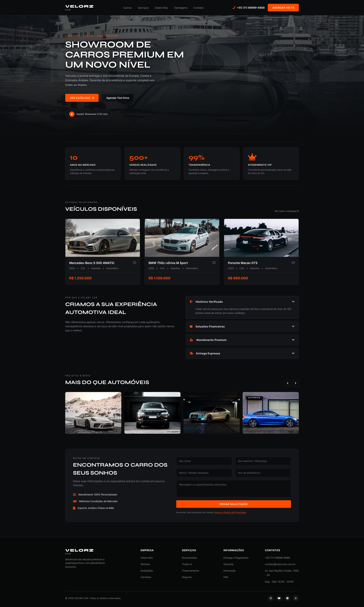Click the truck icon next to Entrega Expressa
The height and width of the screenshot is (607, 364).
coord(191,353)
